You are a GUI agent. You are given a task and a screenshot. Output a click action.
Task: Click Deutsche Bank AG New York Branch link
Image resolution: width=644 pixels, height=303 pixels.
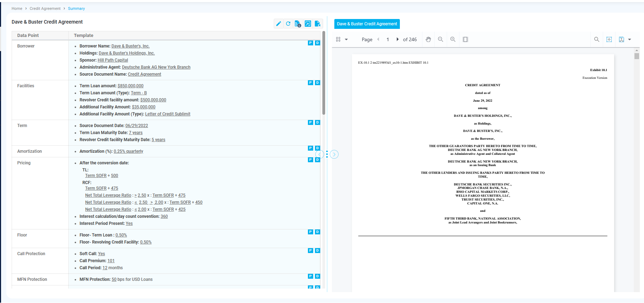point(156,67)
